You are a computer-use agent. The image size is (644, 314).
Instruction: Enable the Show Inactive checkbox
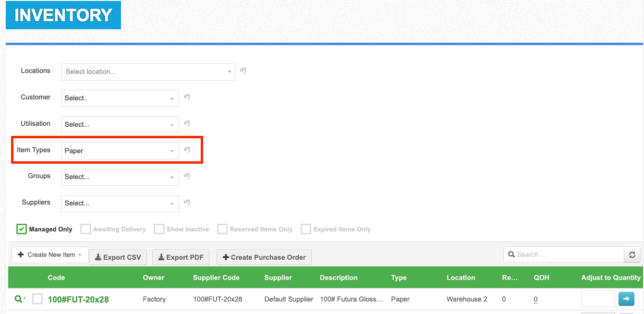click(159, 229)
